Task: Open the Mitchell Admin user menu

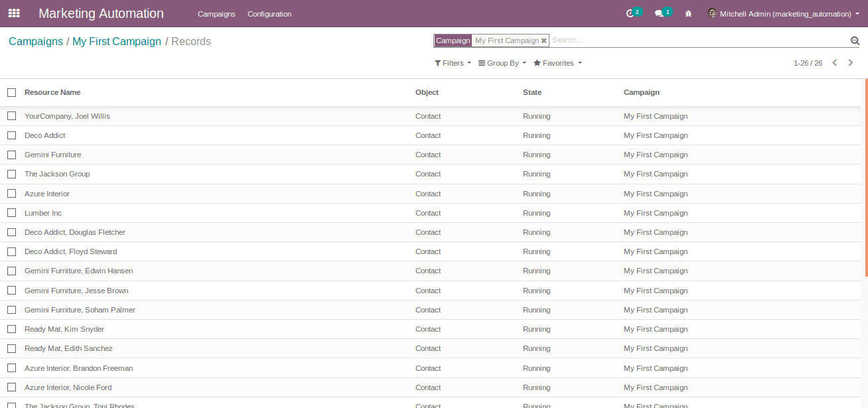Action: tap(783, 14)
